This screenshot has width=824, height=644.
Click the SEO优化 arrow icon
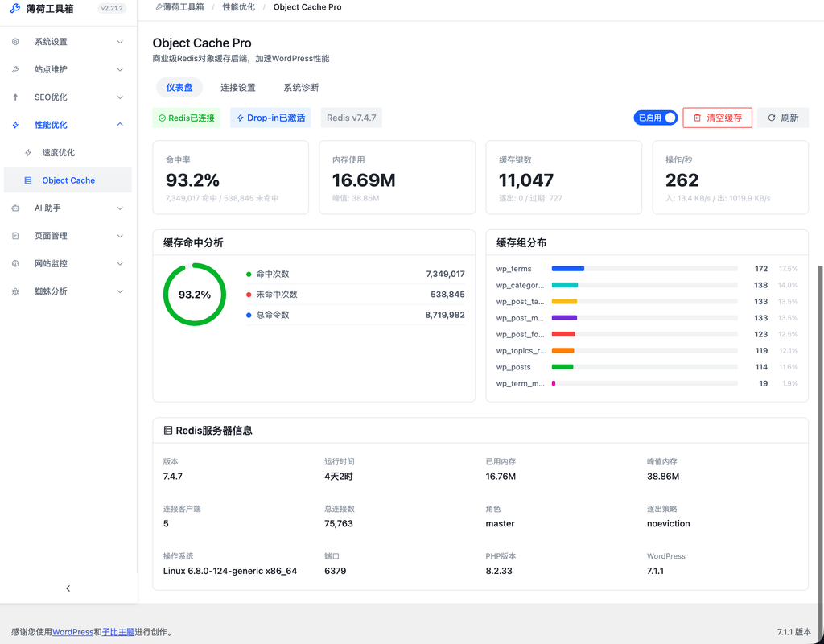click(x=15, y=97)
